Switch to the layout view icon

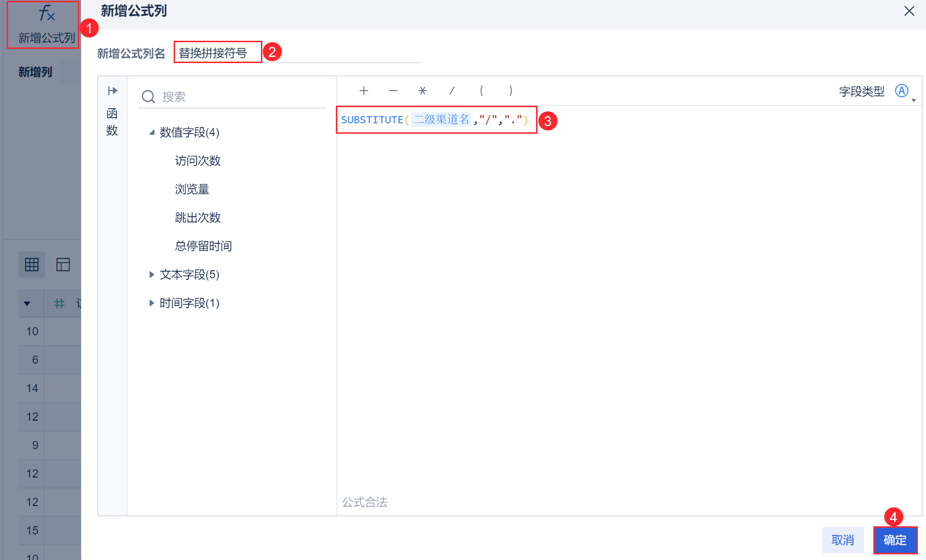(x=63, y=264)
